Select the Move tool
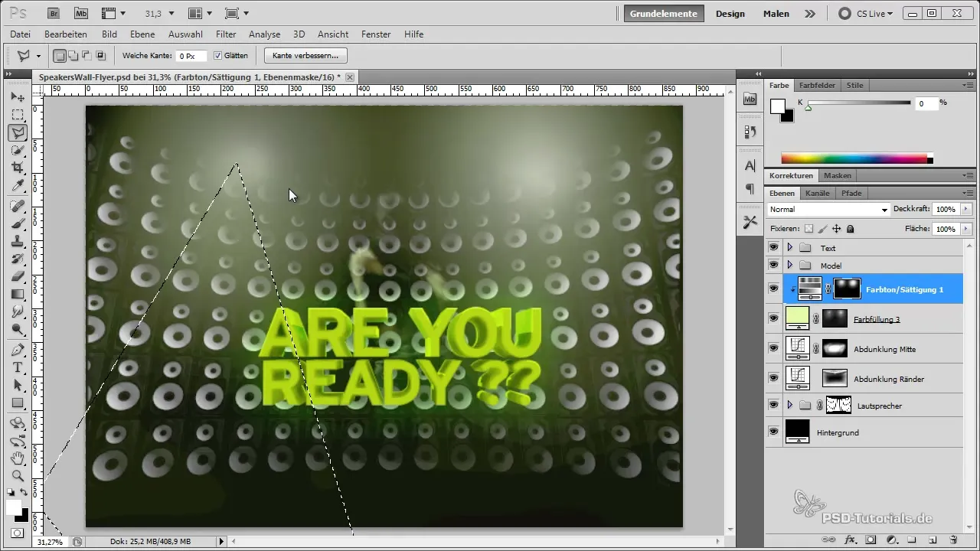 (x=18, y=97)
